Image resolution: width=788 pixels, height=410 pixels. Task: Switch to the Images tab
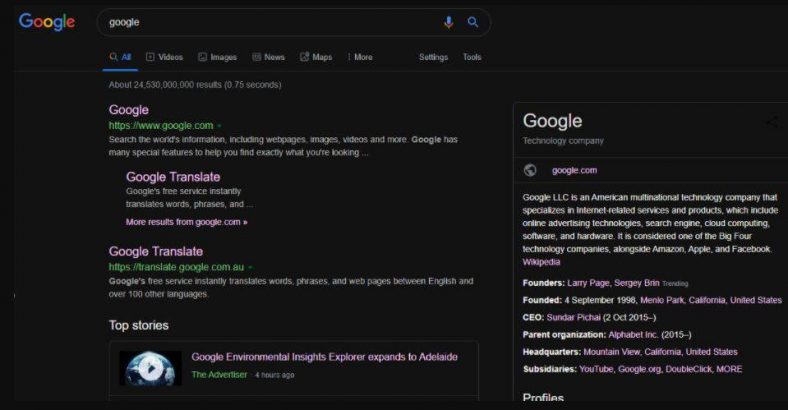click(217, 57)
